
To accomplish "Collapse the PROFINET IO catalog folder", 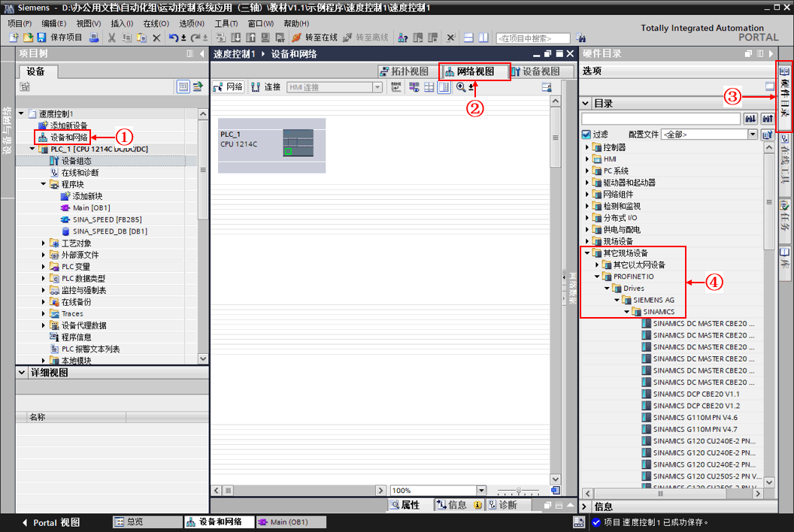I will [597, 277].
